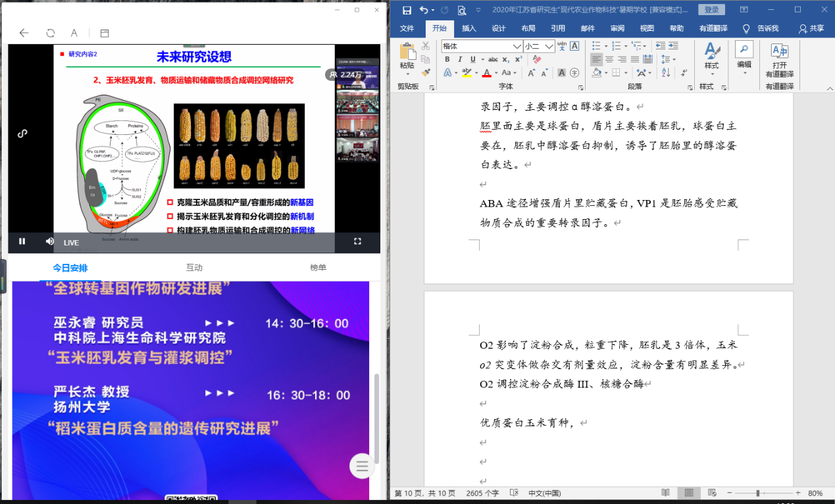Image resolution: width=835 pixels, height=504 pixels.
Task: Open Youdao Translate from ribbon
Action: click(x=779, y=65)
